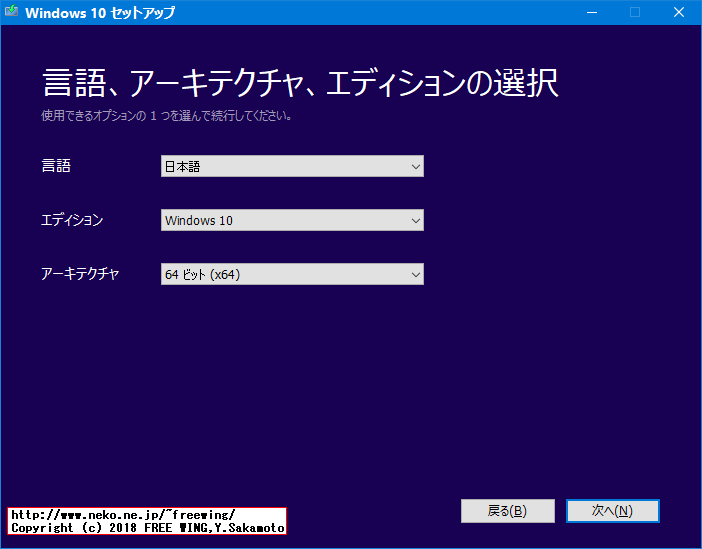The height and width of the screenshot is (549, 702).
Task: Click the エディション label
Action: click(72, 220)
